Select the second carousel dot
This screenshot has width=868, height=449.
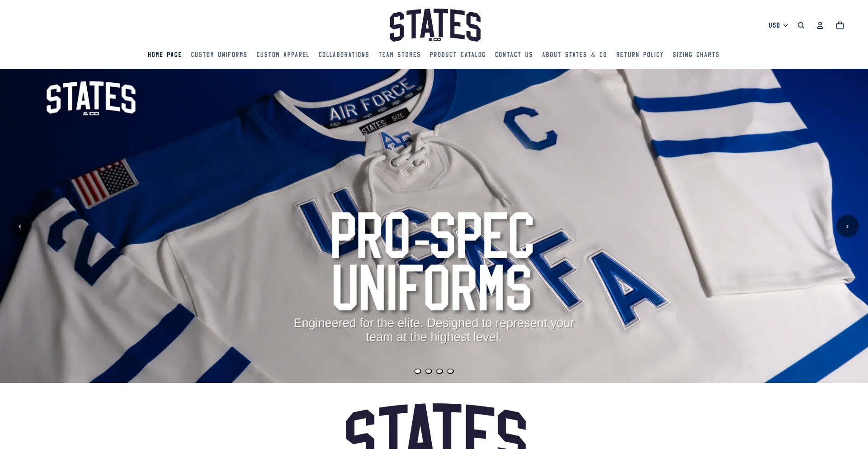[x=429, y=371]
